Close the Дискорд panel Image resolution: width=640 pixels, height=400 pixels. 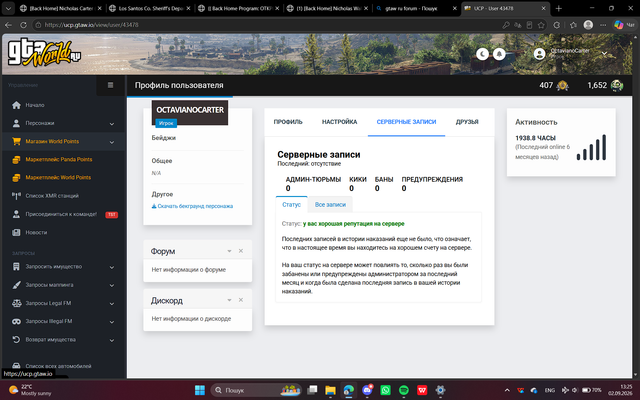241,300
